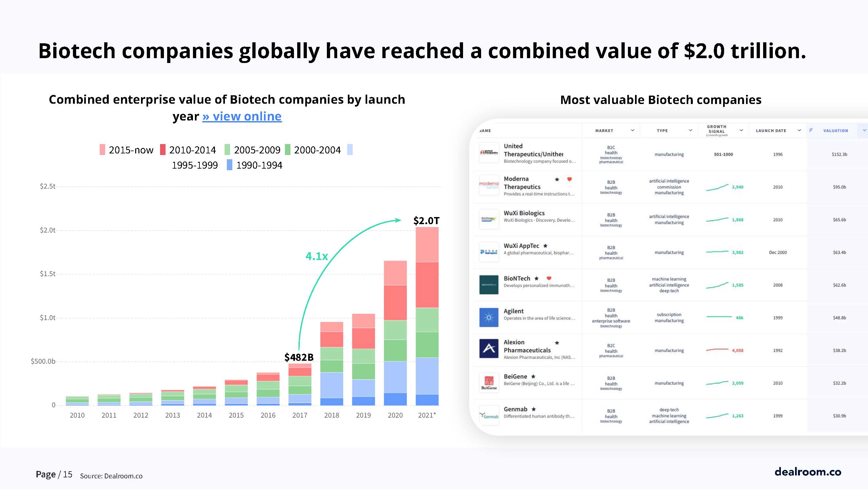Select the 2021 bar's $2.0T label
Screen dimensions: 868x489
coord(426,221)
